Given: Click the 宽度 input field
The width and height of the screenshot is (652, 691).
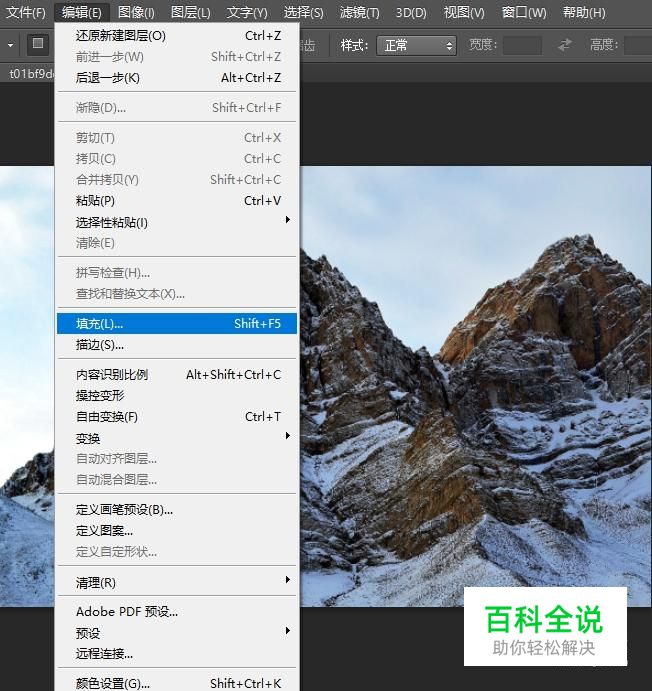Looking at the screenshot, I should [522, 45].
